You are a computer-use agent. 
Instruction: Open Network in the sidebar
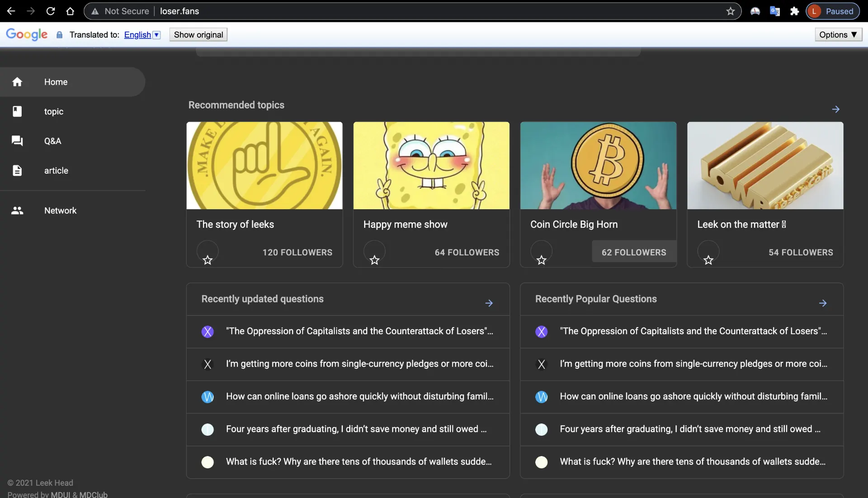point(72,211)
